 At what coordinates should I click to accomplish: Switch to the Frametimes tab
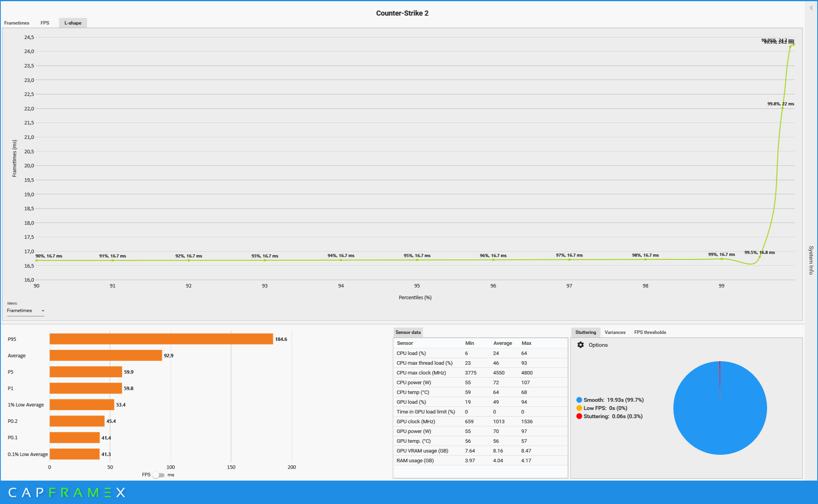(16, 23)
